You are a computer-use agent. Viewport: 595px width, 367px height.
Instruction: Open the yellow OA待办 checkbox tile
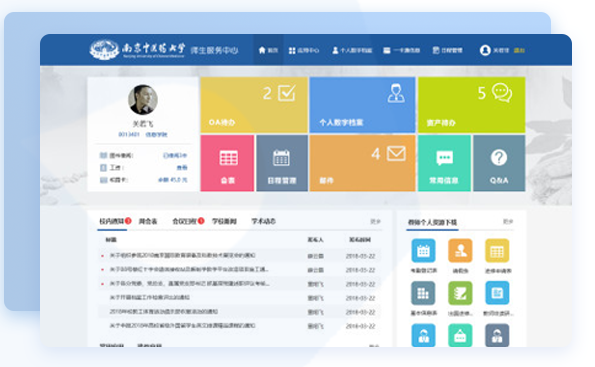tap(254, 105)
